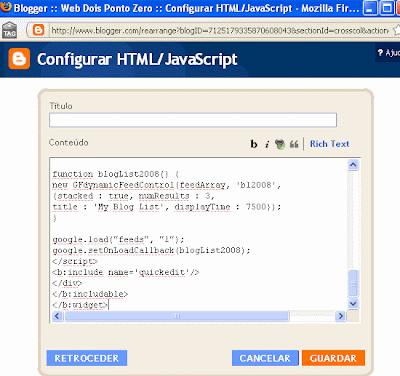Image resolution: width=400 pixels, height=376 pixels.
Task: Click horizontal scrollbar left arrow
Action: tap(57, 316)
